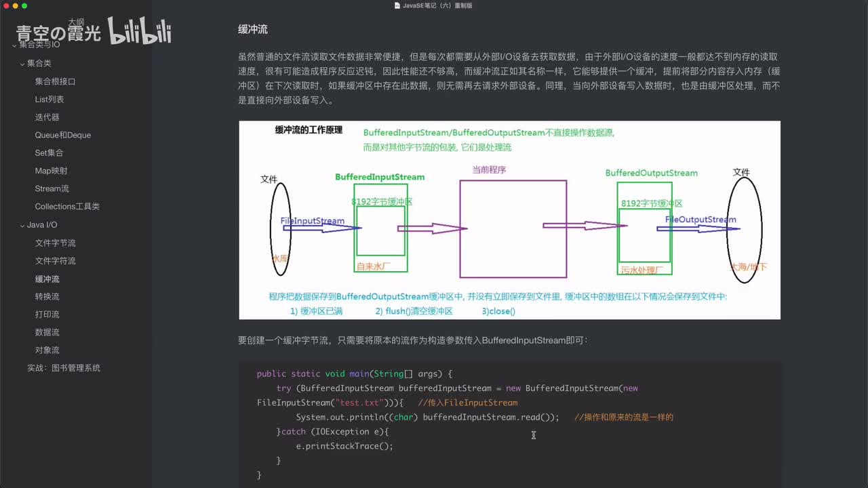868x488 pixels.
Task: Open Queue和Deque section from outline
Action: [x=63, y=135]
